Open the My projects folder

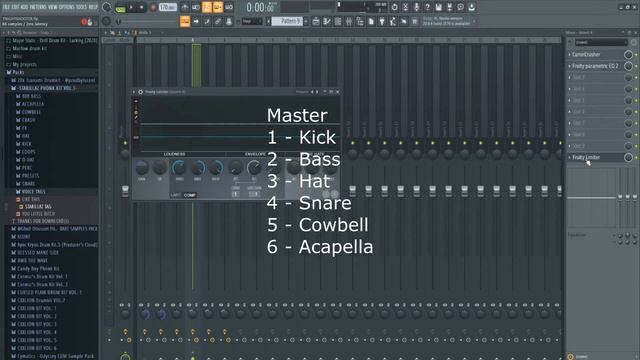(22, 64)
